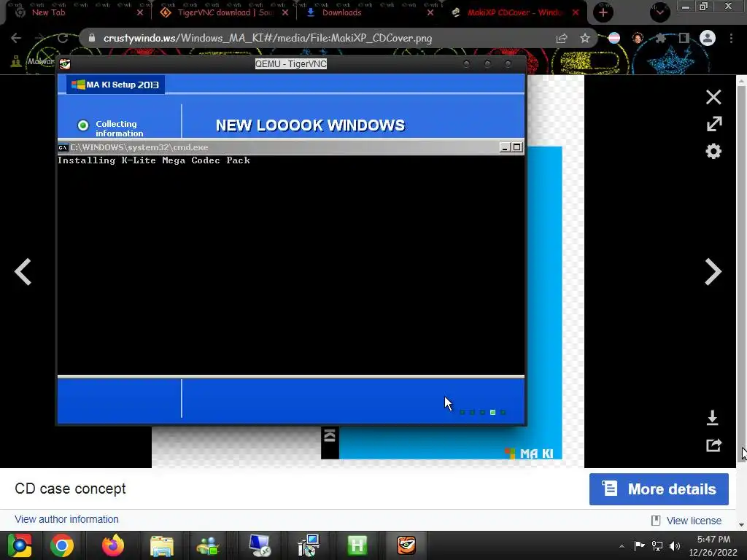Show previous image arrow
Viewport: 747px width, 560px height.
pos(23,272)
